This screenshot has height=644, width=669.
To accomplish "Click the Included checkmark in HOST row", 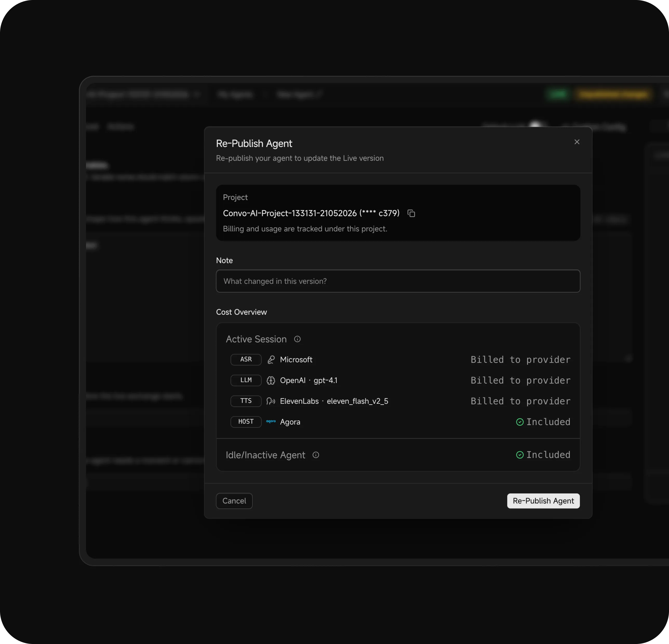I will tap(520, 422).
